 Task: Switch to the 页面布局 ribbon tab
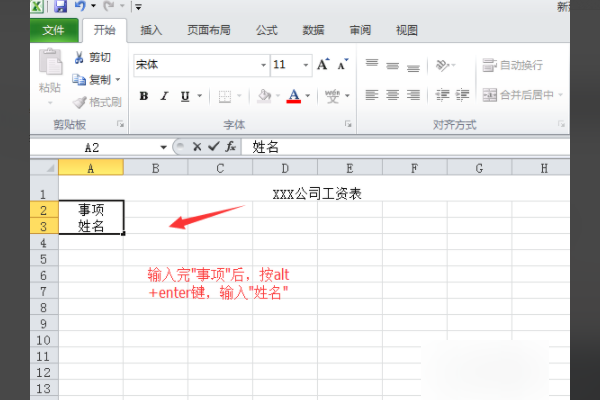[x=209, y=30]
